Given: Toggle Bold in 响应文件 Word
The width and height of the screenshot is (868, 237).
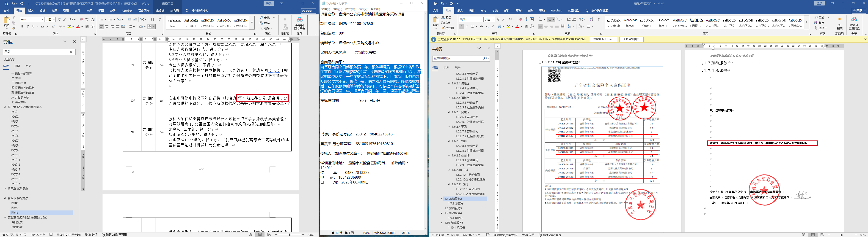Looking at the screenshot, I should pyautogui.click(x=461, y=26).
